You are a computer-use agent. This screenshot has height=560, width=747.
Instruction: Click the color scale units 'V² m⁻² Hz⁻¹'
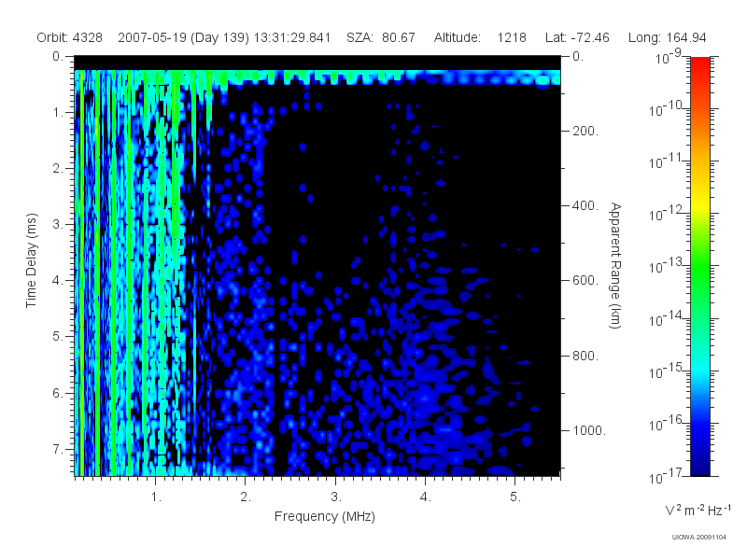click(x=697, y=511)
